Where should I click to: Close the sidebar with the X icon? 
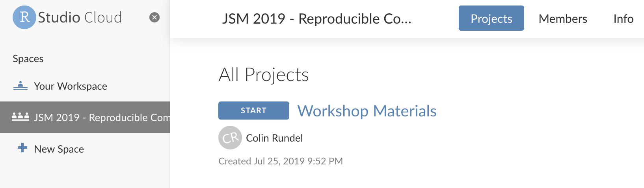tap(154, 17)
